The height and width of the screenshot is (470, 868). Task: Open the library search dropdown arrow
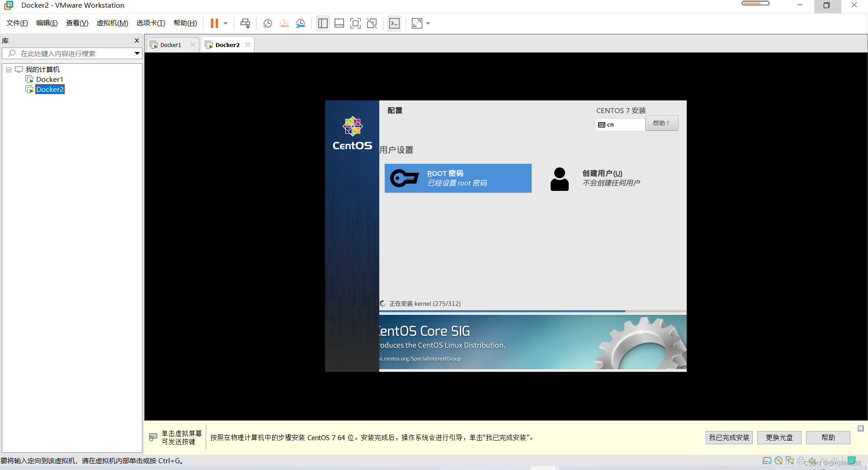click(137, 53)
